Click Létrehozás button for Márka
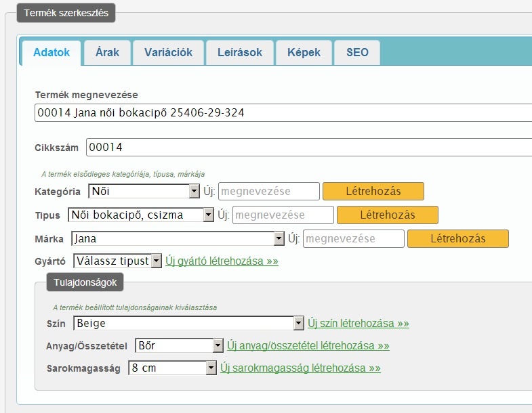 (458, 239)
